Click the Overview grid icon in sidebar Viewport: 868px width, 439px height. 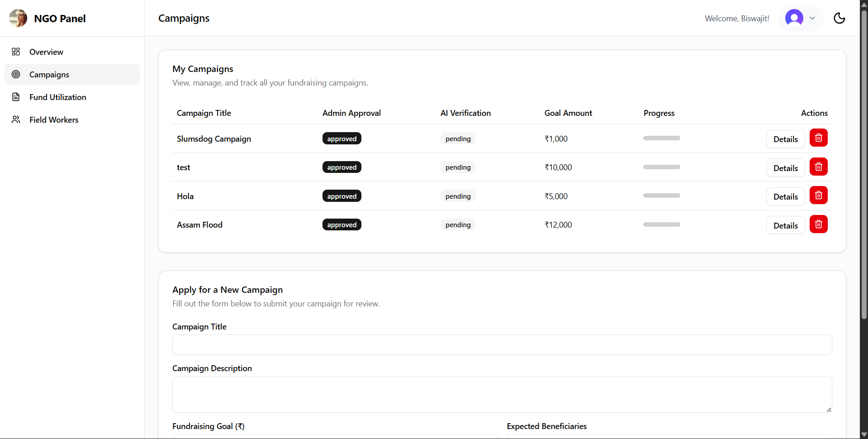click(16, 52)
